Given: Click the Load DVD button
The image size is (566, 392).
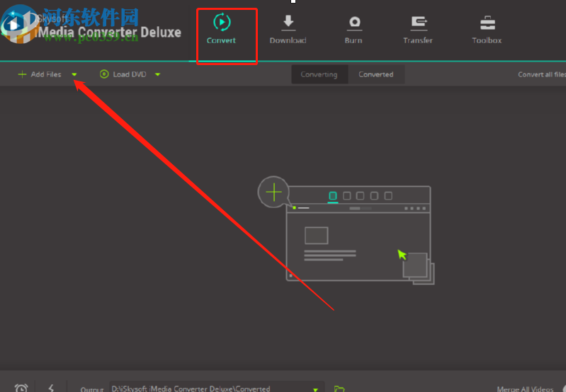Looking at the screenshot, I should [x=123, y=74].
